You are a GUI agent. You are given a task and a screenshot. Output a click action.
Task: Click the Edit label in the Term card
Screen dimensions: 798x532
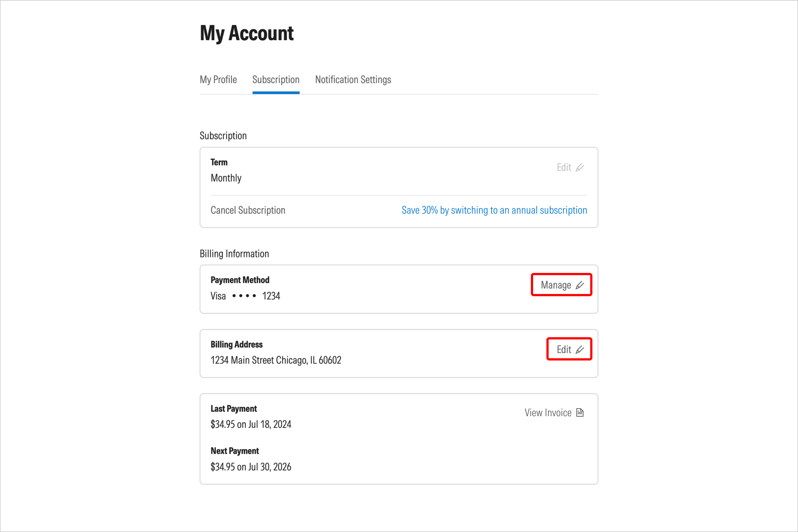(x=564, y=167)
